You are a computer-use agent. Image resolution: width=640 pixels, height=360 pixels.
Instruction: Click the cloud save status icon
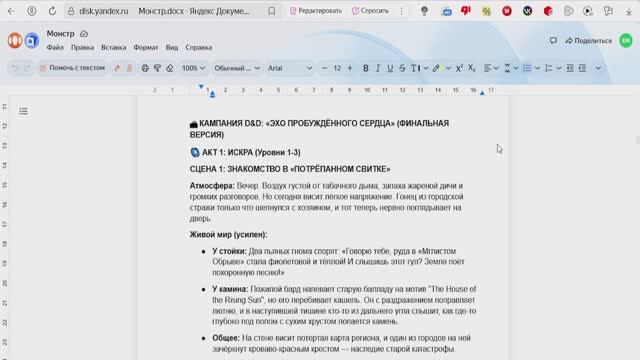[84, 33]
